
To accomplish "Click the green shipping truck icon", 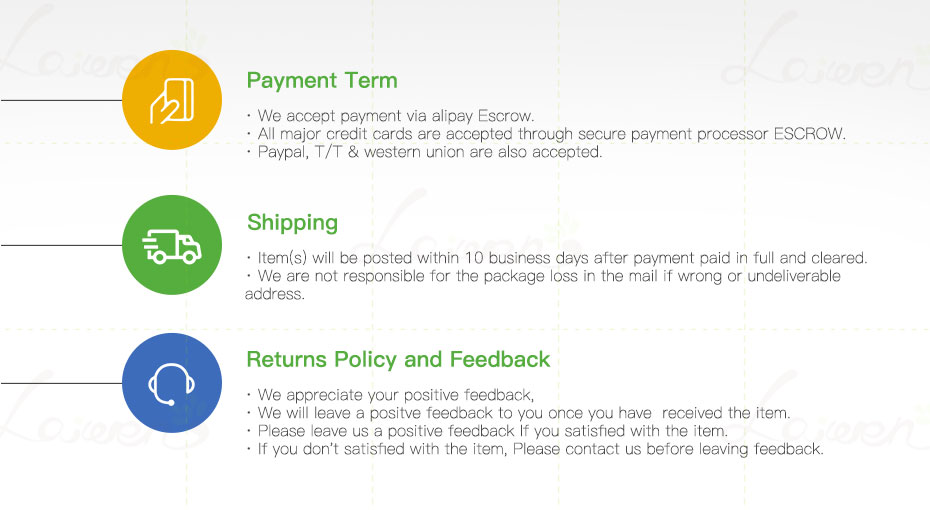I will point(171,244).
